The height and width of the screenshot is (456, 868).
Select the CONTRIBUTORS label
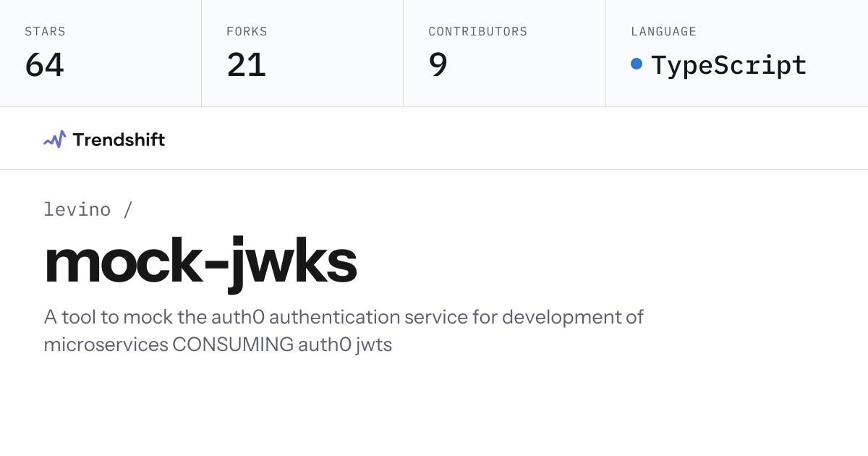coord(478,32)
